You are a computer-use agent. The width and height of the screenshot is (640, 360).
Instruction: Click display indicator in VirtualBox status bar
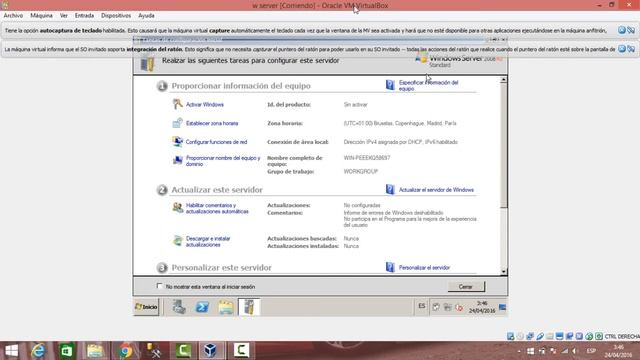(559, 336)
